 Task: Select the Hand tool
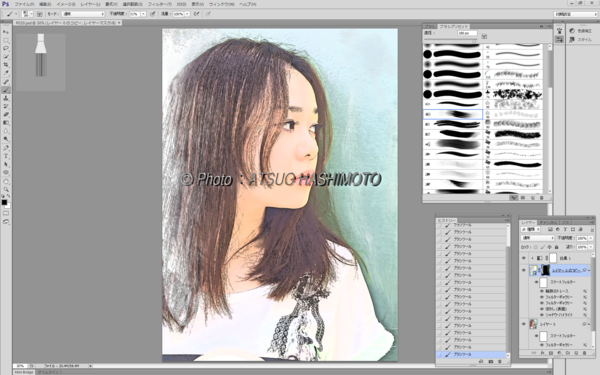6,181
